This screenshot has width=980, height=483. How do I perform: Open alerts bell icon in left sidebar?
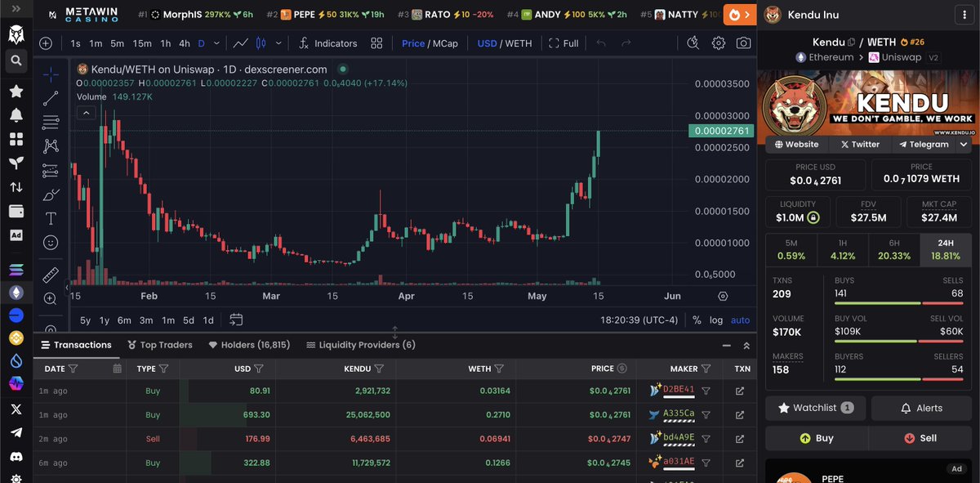(x=16, y=115)
